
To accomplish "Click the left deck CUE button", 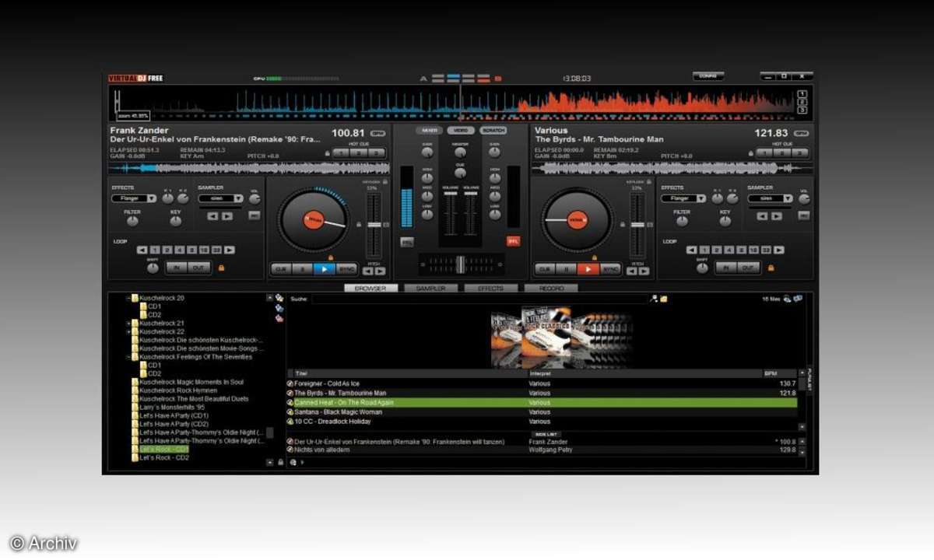I will [x=281, y=269].
